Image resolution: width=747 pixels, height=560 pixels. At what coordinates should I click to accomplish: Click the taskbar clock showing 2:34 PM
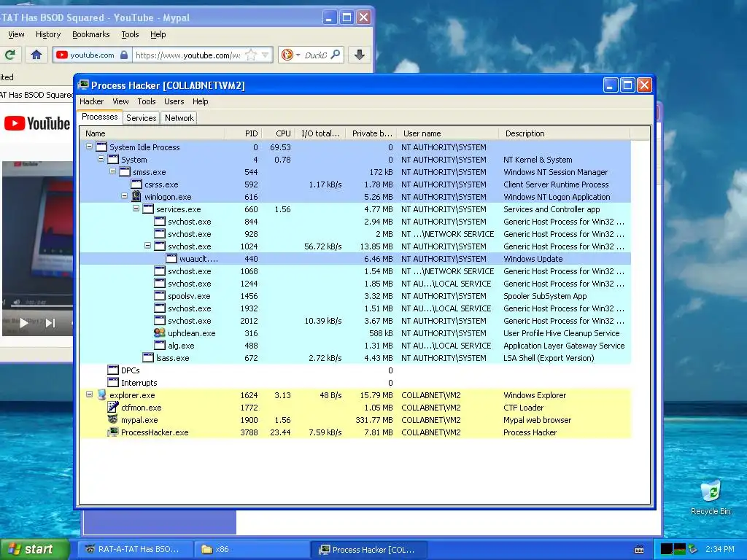coord(720,549)
